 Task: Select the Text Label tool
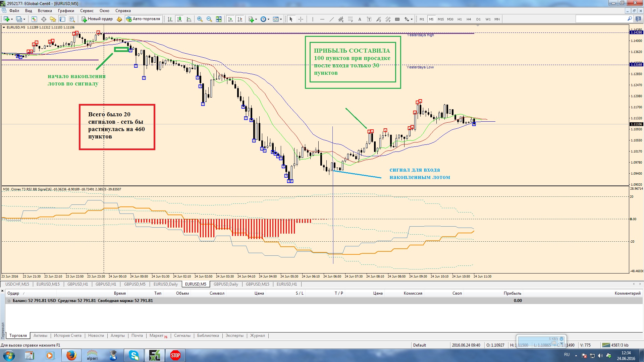369,19
